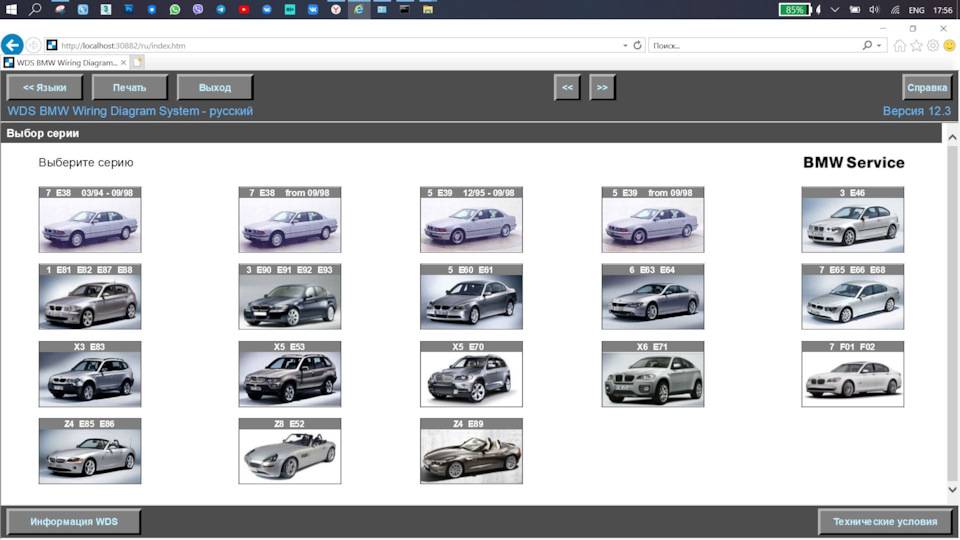Open the WhatsApp taskbar icon

point(174,9)
